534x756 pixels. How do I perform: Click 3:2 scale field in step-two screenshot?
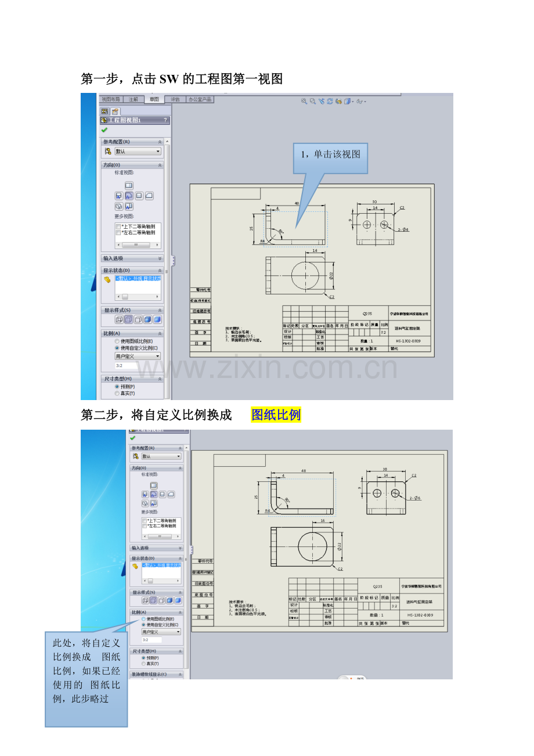152,640
